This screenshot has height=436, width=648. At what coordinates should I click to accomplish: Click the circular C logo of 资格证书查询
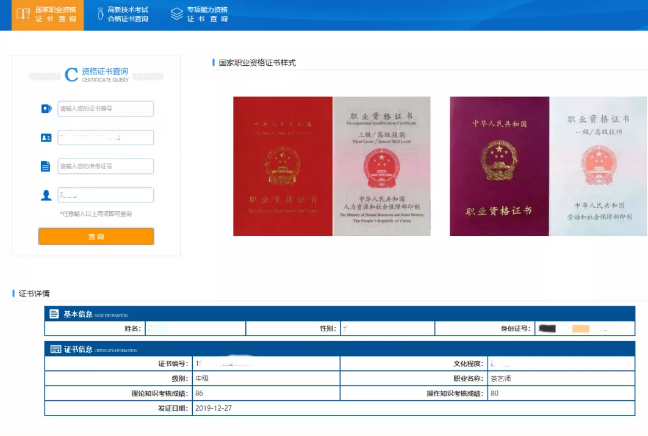tap(70, 74)
